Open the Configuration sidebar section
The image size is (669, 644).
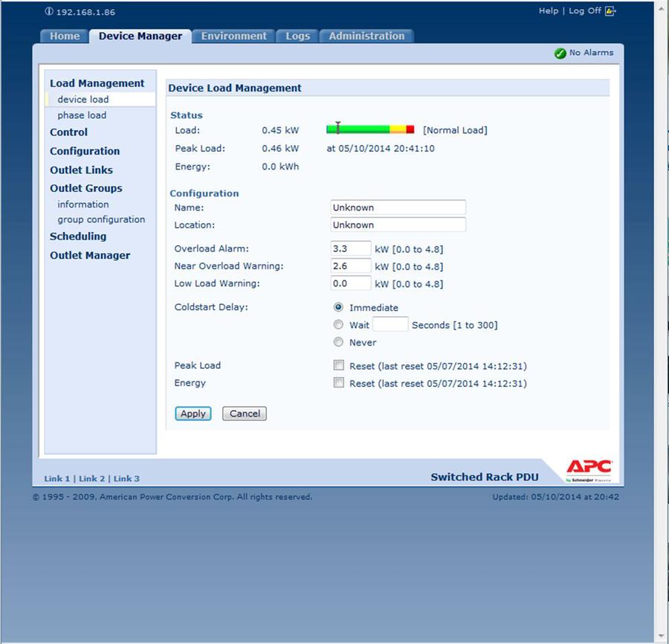(85, 151)
